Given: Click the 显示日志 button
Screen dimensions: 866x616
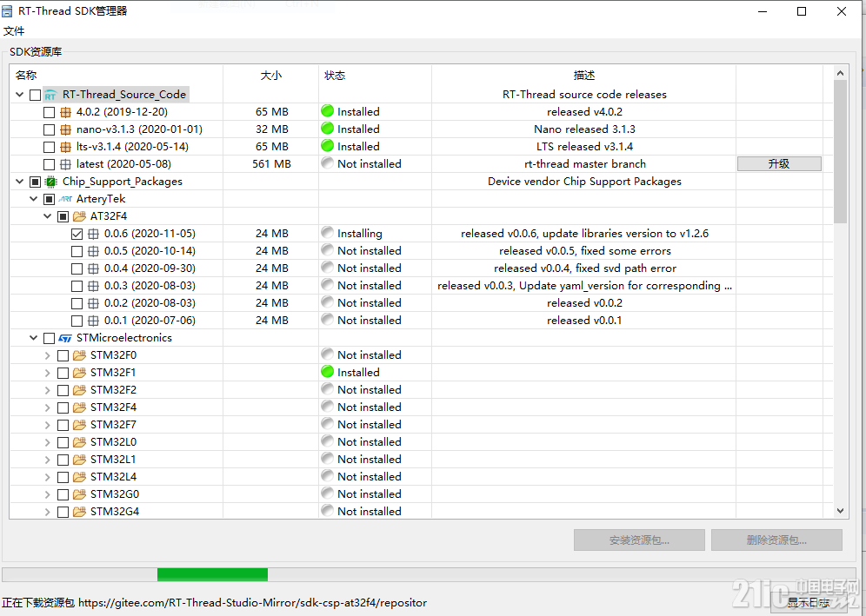Looking at the screenshot, I should point(808,602).
